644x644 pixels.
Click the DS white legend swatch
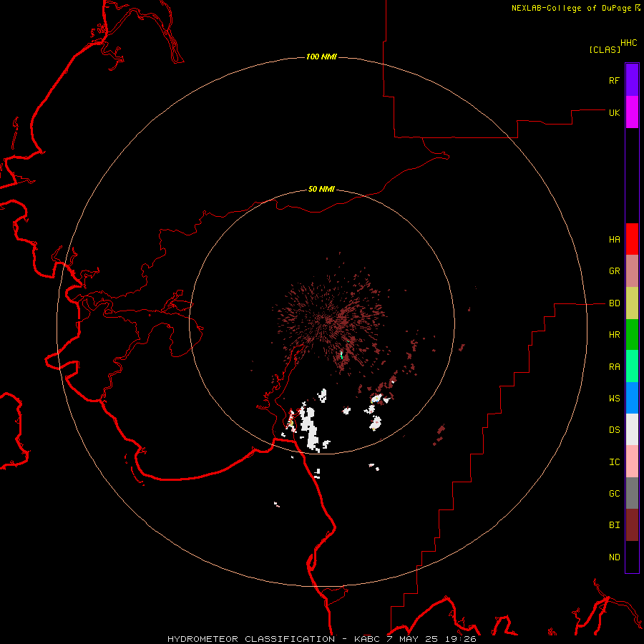pos(632,429)
